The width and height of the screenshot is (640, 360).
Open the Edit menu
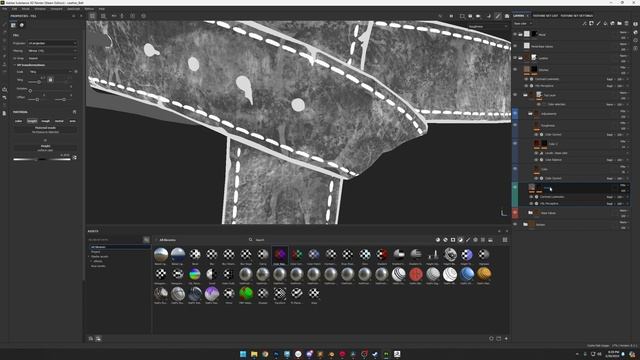tap(14, 9)
